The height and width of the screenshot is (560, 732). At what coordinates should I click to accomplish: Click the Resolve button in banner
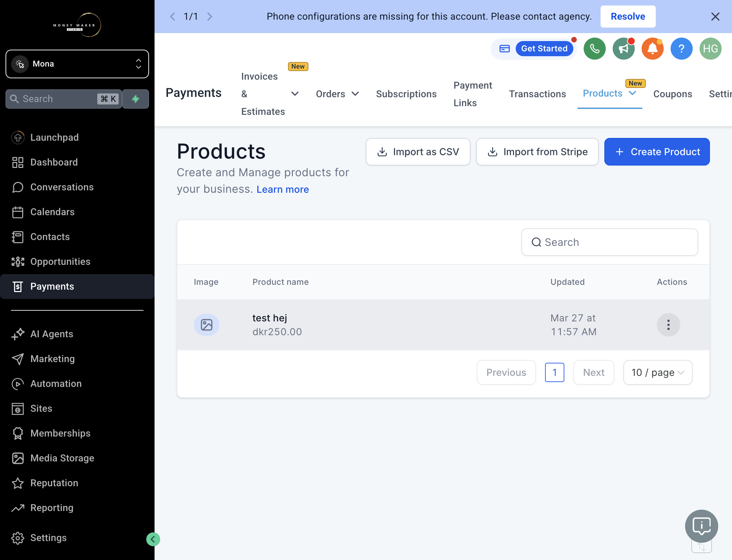point(628,17)
